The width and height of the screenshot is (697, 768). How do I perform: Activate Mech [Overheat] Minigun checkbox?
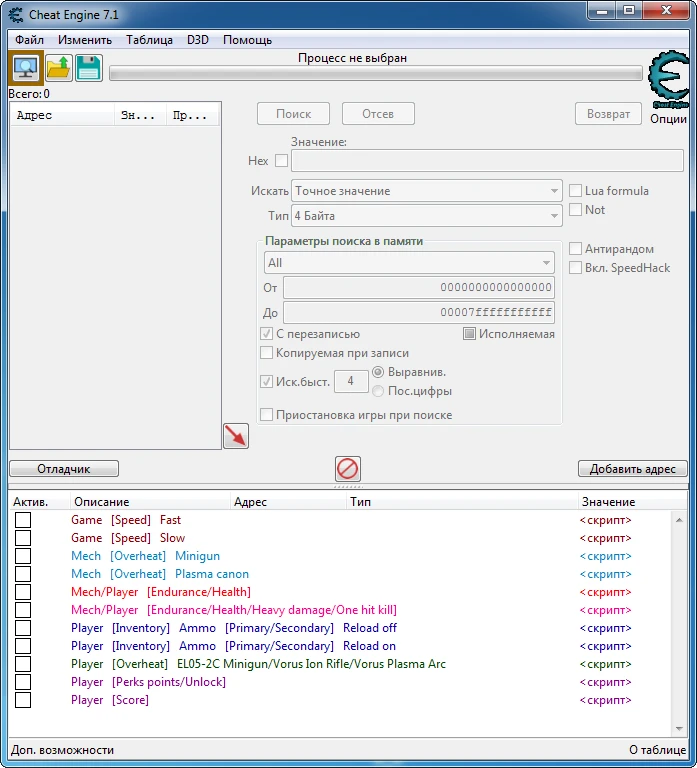coord(23,556)
